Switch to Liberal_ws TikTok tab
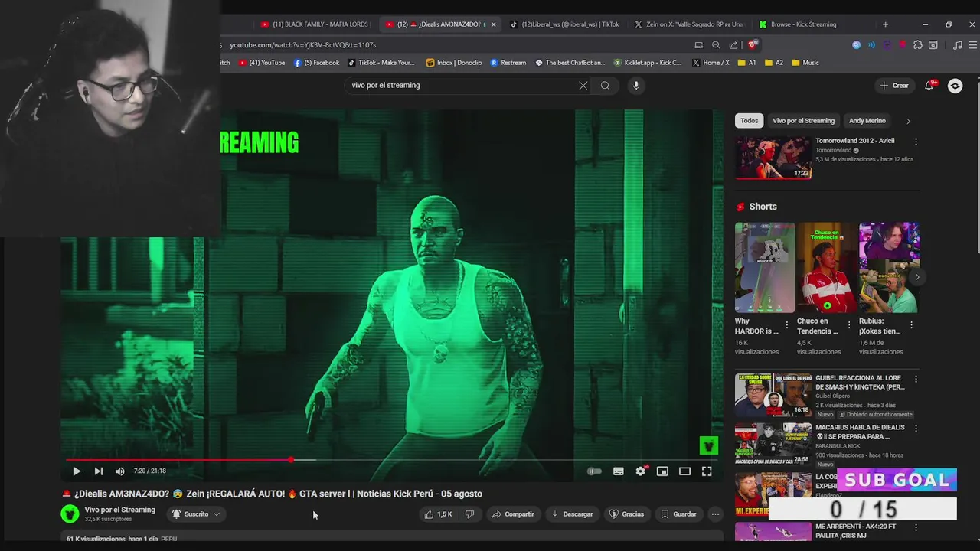 coord(565,24)
